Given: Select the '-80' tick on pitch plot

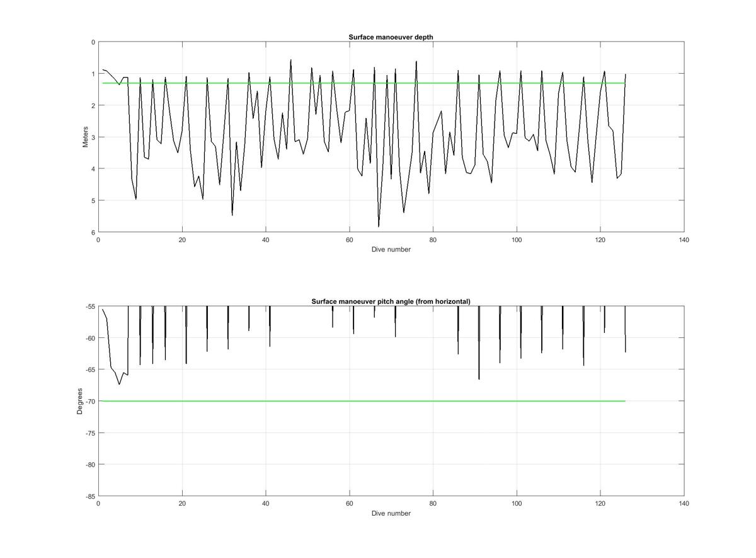Looking at the screenshot, I should coord(89,465).
